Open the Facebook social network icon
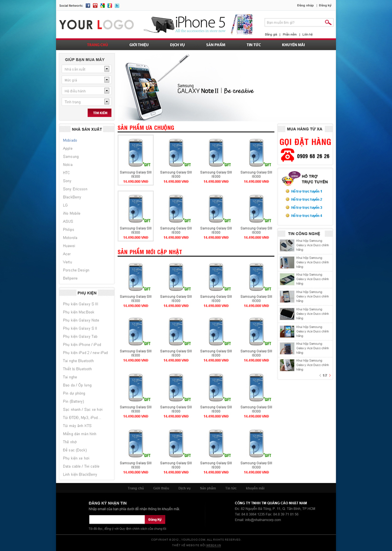Image resolution: width=392 pixels, height=551 pixels. [88, 5]
